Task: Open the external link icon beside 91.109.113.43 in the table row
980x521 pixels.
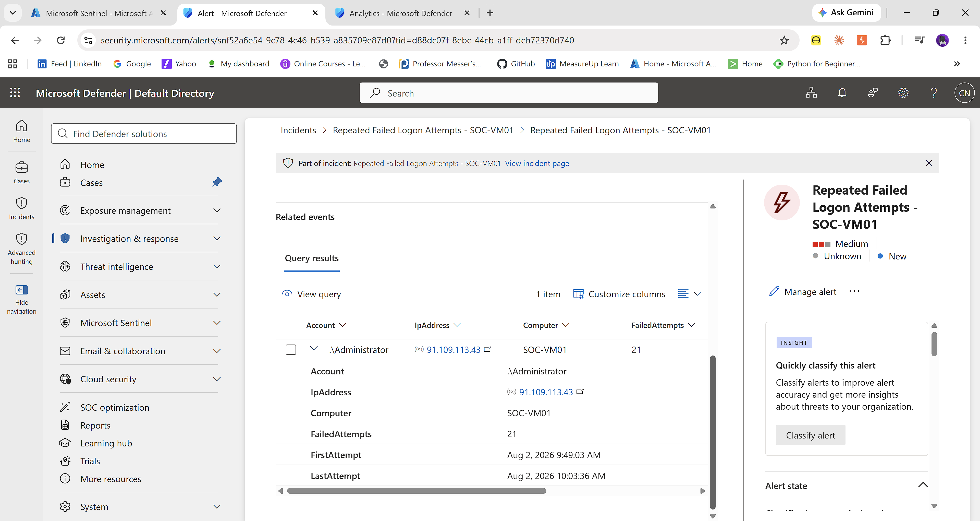Action: click(487, 349)
